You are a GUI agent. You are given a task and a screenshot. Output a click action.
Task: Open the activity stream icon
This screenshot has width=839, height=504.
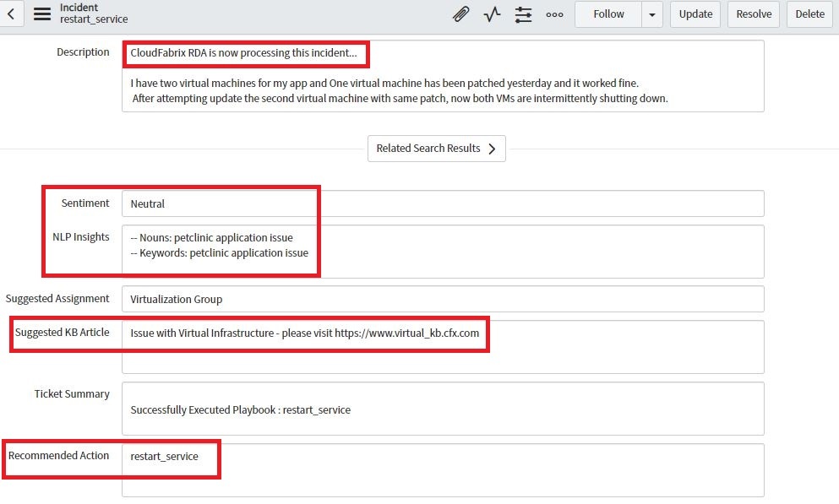(492, 14)
